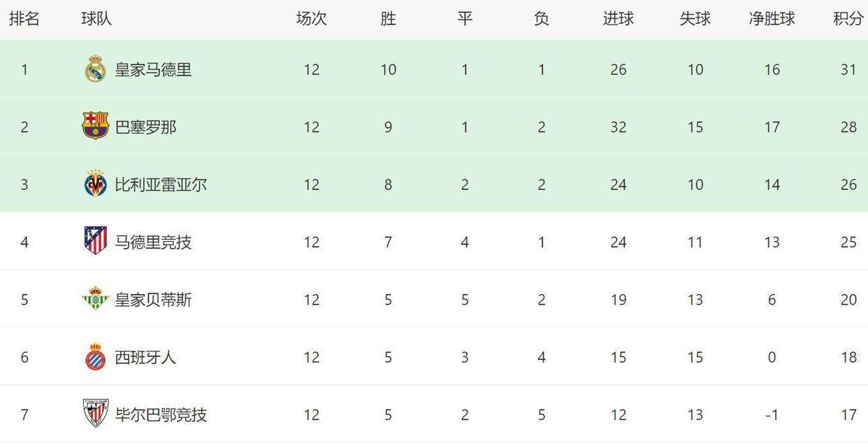Click the 皇家贝蒂斯 team name
This screenshot has height=445, width=868.
coord(153,300)
